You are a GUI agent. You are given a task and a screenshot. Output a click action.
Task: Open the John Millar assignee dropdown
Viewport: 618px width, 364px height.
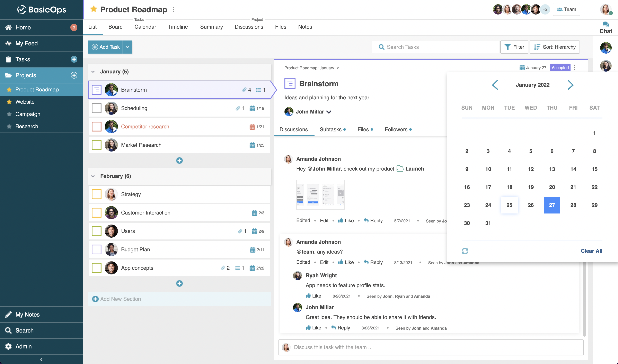pos(329,112)
